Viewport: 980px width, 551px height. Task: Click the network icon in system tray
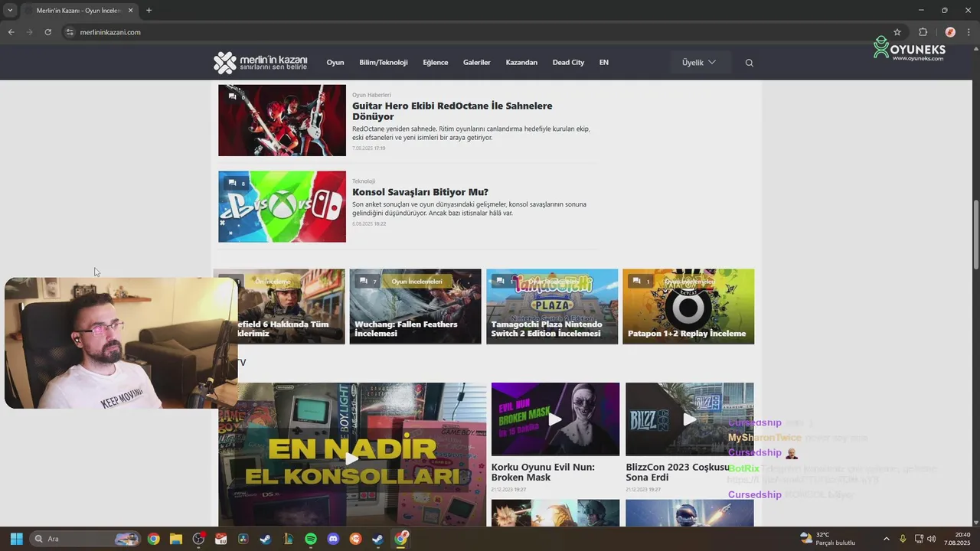tap(919, 539)
